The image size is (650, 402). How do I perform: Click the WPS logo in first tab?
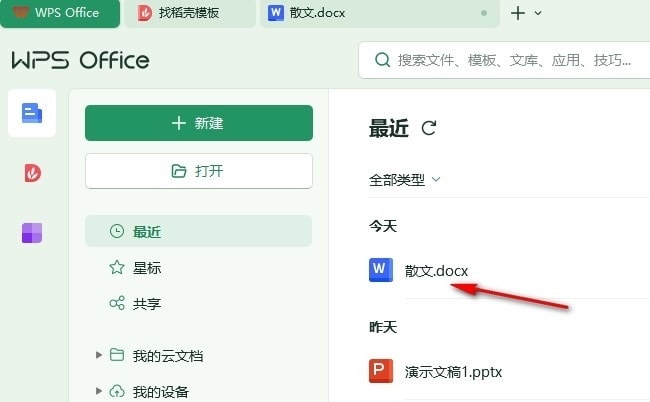[20, 12]
